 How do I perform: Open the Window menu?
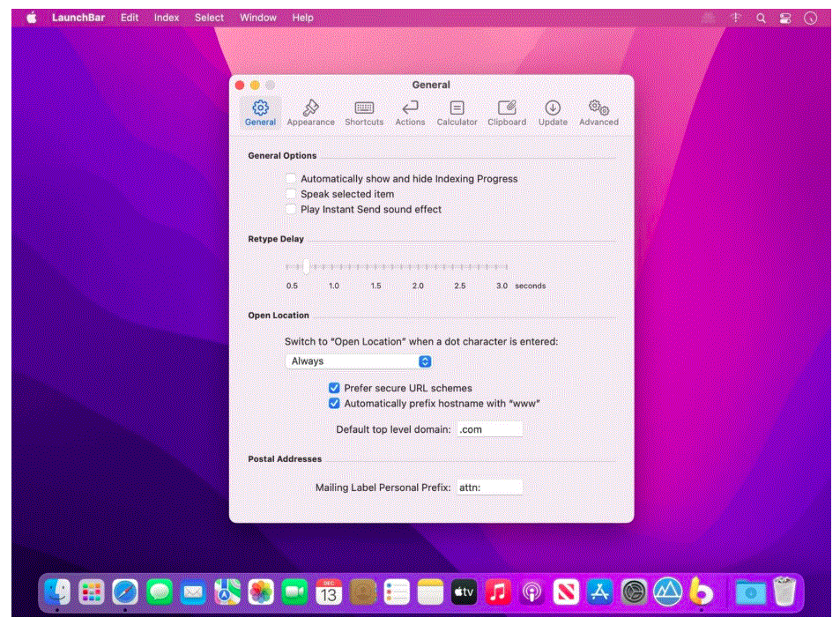(x=258, y=18)
